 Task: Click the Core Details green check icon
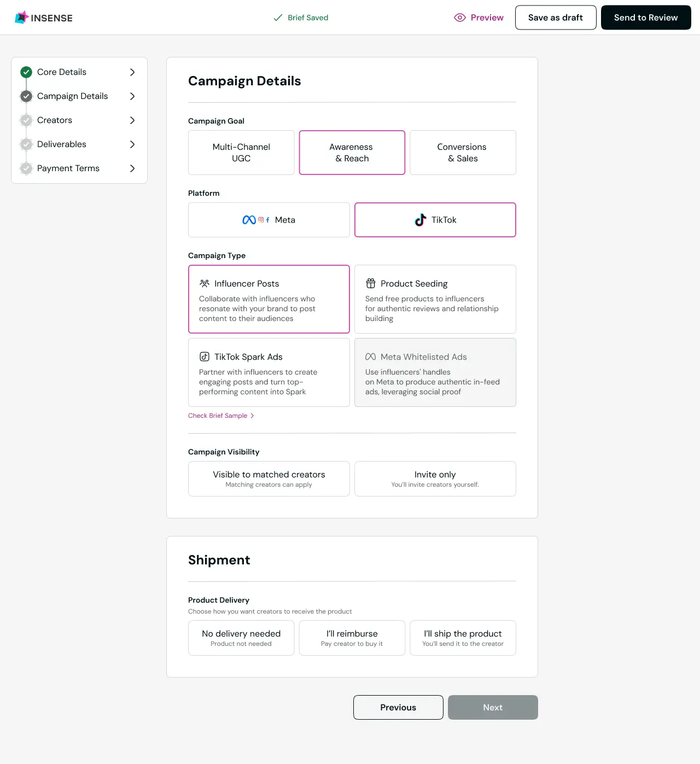26,72
